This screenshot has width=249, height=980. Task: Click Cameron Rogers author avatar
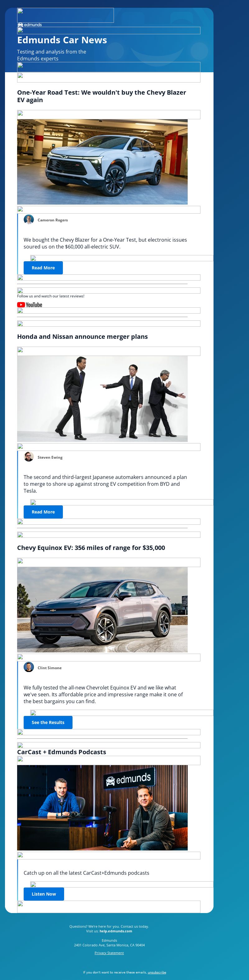29,220
